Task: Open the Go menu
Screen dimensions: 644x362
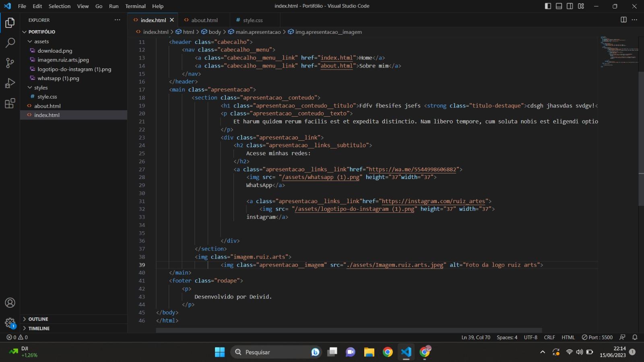Action: pos(99,6)
